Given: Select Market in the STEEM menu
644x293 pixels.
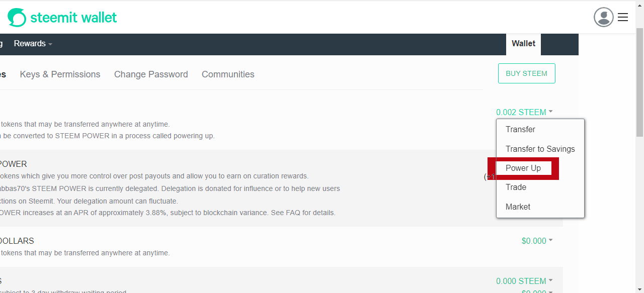Looking at the screenshot, I should pyautogui.click(x=540, y=207).
